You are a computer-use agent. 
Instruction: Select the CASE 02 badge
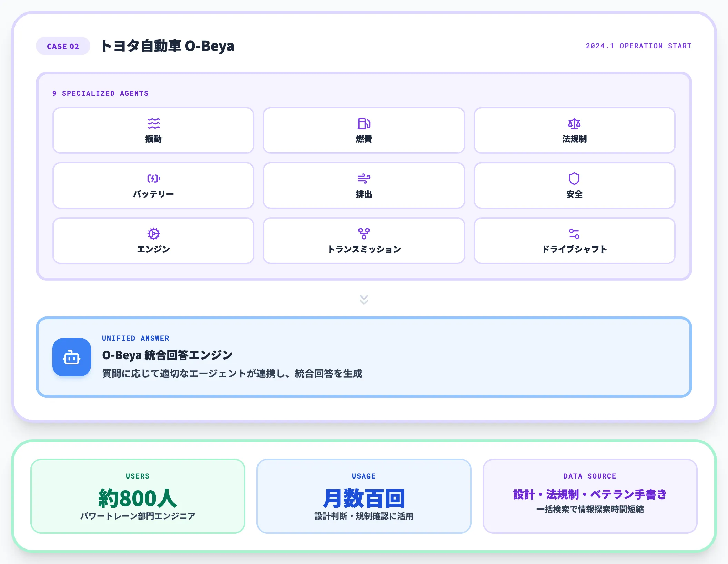(63, 46)
